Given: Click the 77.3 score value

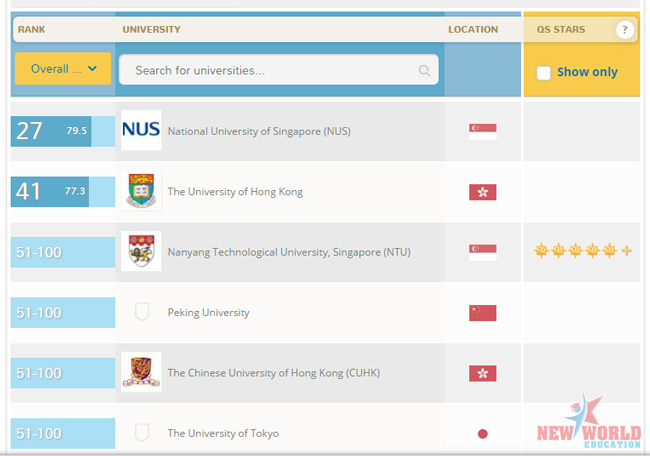Looking at the screenshot, I should pos(75,191).
